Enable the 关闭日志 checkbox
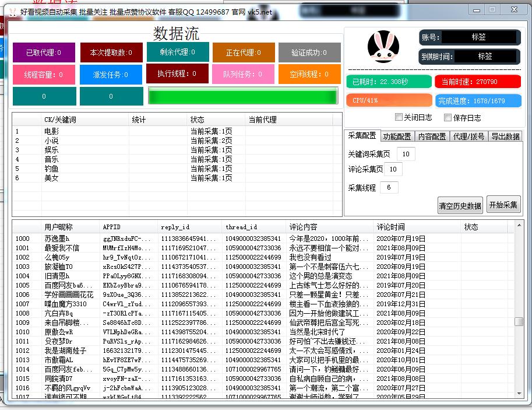This screenshot has height=410, width=532. point(399,117)
